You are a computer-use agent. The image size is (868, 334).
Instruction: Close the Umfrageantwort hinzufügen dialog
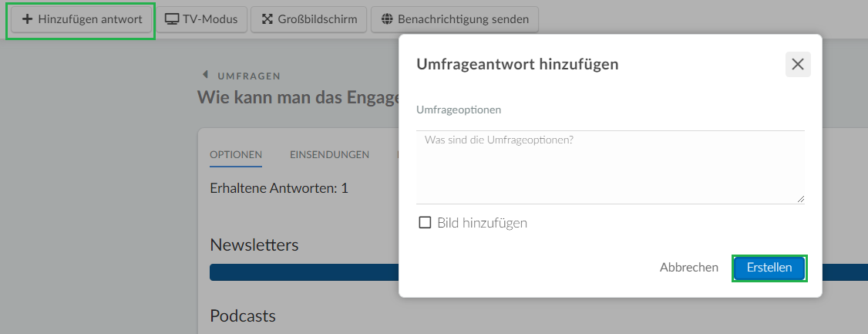pyautogui.click(x=798, y=64)
